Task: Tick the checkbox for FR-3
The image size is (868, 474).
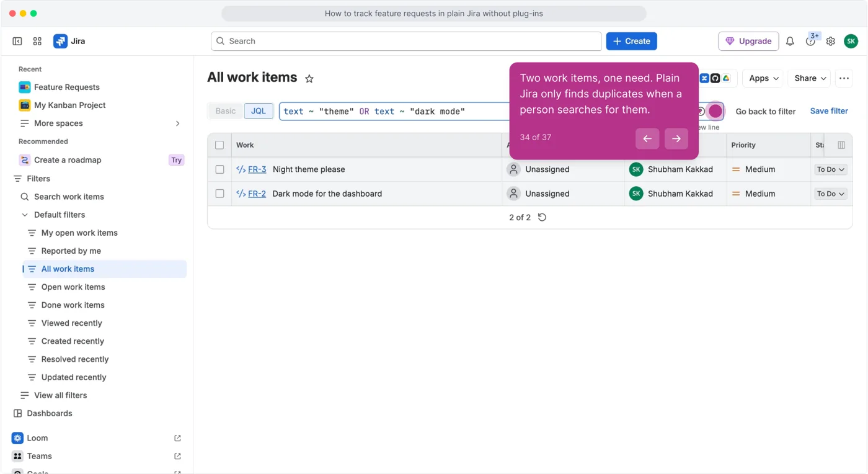Action: 219,169
